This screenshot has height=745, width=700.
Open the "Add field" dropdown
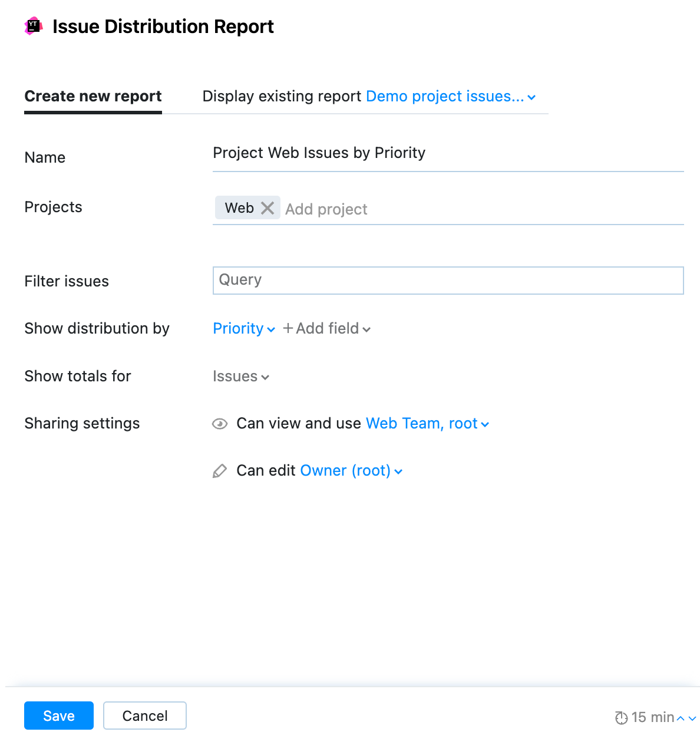328,328
